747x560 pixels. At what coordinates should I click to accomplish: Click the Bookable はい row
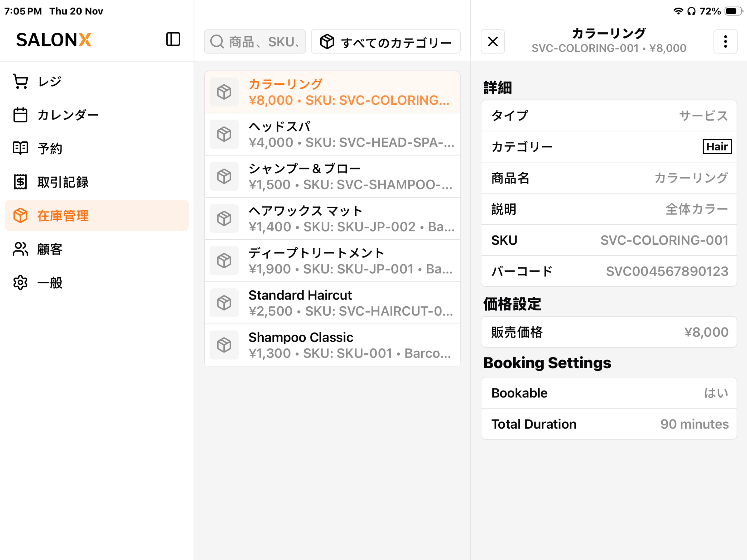tap(609, 393)
